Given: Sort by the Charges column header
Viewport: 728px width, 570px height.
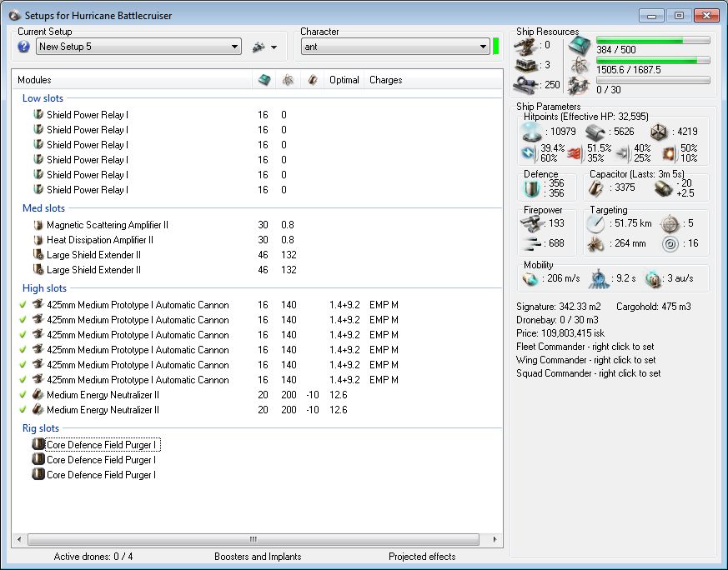Looking at the screenshot, I should point(386,80).
